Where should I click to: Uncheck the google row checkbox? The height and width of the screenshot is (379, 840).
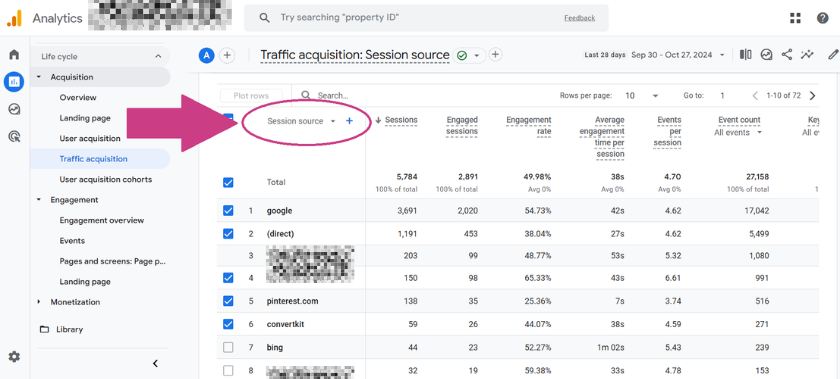tap(228, 211)
